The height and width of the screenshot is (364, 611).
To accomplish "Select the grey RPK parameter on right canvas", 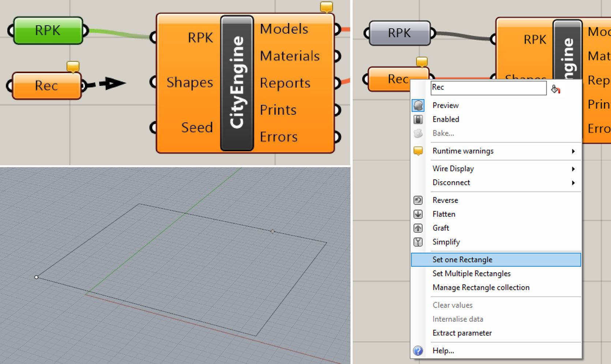I will [400, 33].
